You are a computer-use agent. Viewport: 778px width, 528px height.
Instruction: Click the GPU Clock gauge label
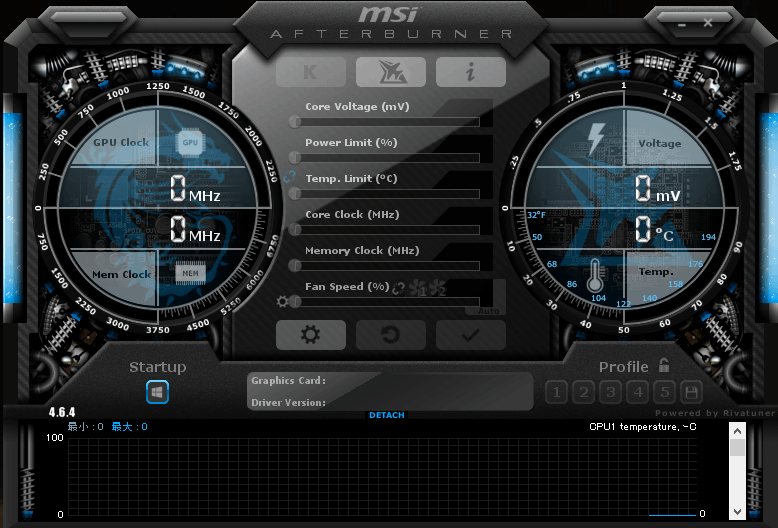[121, 142]
